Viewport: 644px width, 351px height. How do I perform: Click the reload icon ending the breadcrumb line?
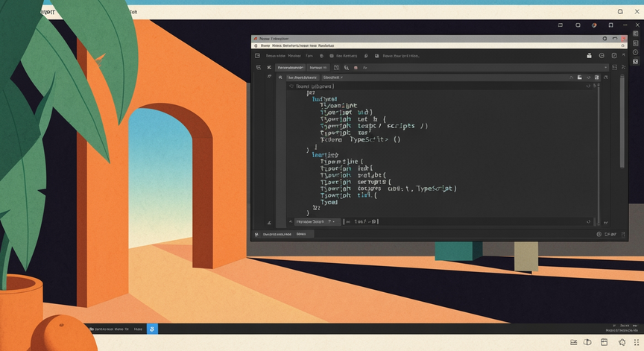[589, 86]
